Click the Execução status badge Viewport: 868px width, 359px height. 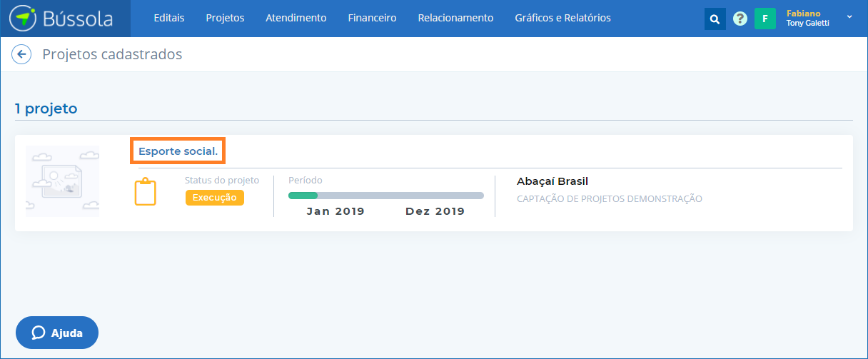(215, 198)
